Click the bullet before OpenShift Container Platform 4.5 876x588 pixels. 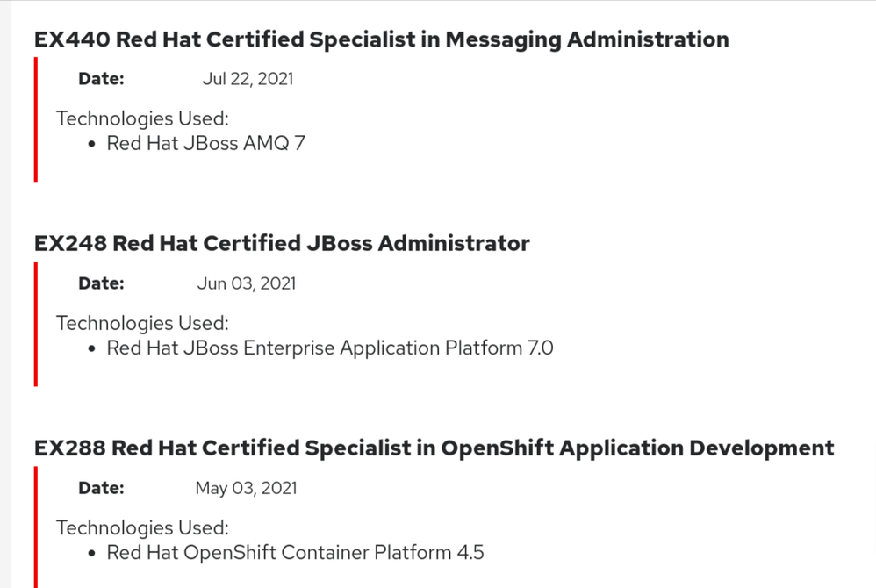tap(92, 554)
